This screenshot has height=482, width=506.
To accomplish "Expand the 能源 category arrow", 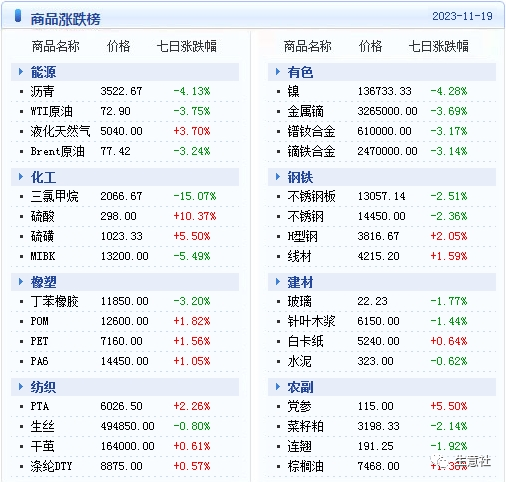I will (21, 72).
